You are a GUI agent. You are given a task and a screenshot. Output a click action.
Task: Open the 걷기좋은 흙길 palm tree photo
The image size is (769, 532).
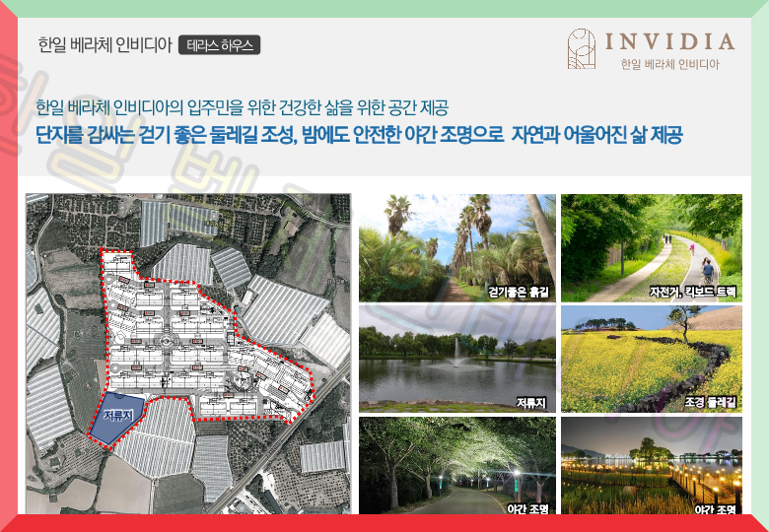[457, 248]
